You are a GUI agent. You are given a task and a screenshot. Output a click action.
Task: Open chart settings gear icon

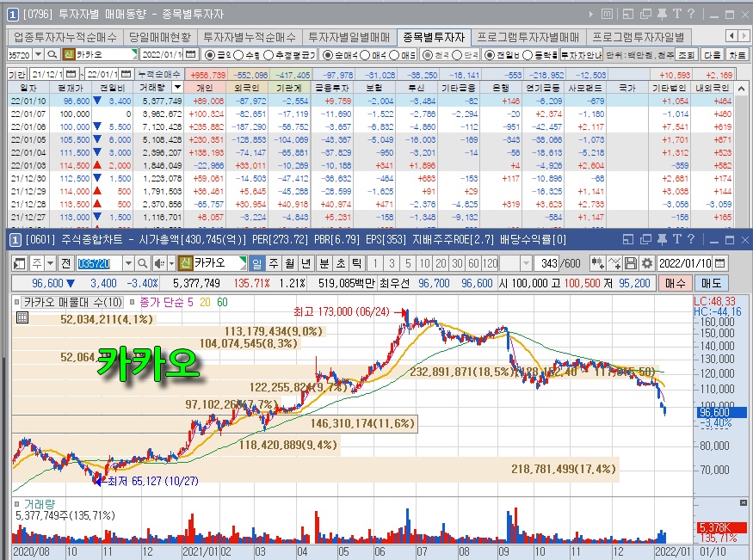pos(647,263)
